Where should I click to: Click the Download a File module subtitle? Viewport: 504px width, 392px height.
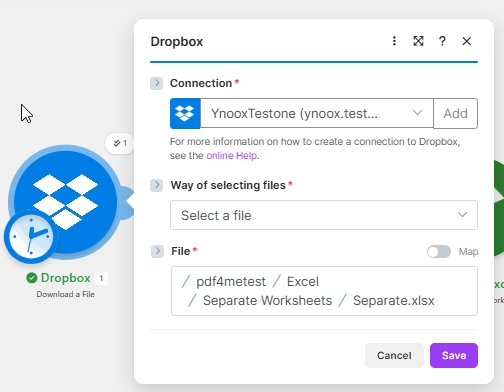(x=65, y=294)
